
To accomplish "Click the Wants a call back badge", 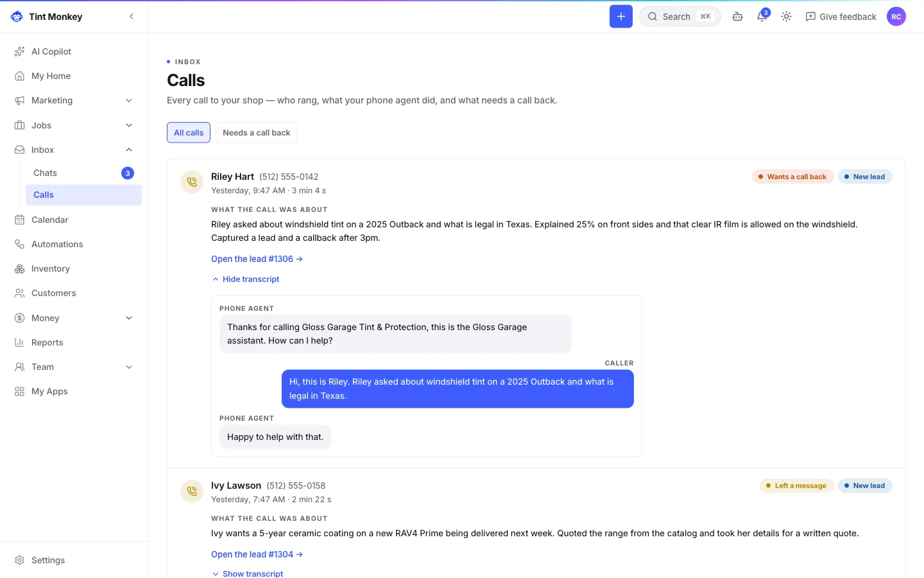I will [793, 177].
